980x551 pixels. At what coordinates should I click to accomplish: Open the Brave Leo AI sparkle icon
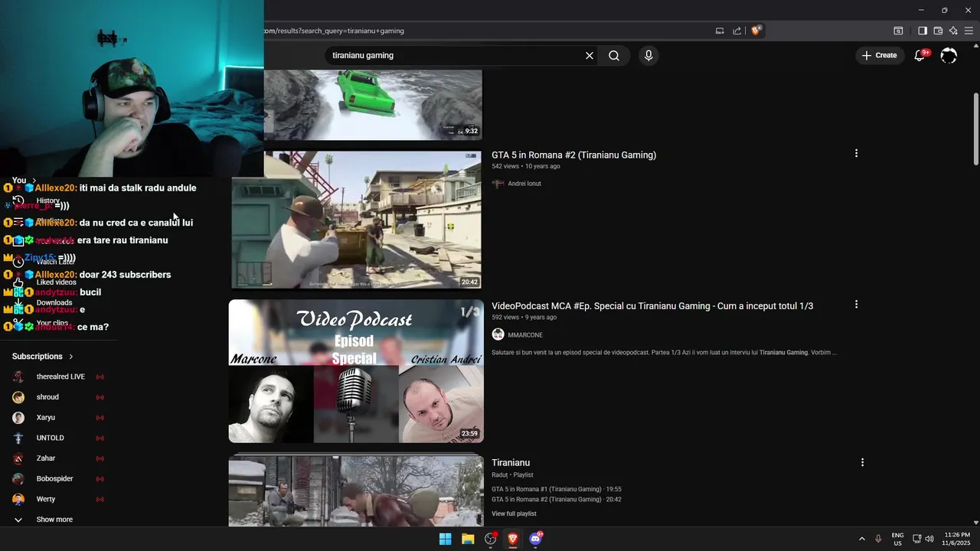click(x=953, y=31)
